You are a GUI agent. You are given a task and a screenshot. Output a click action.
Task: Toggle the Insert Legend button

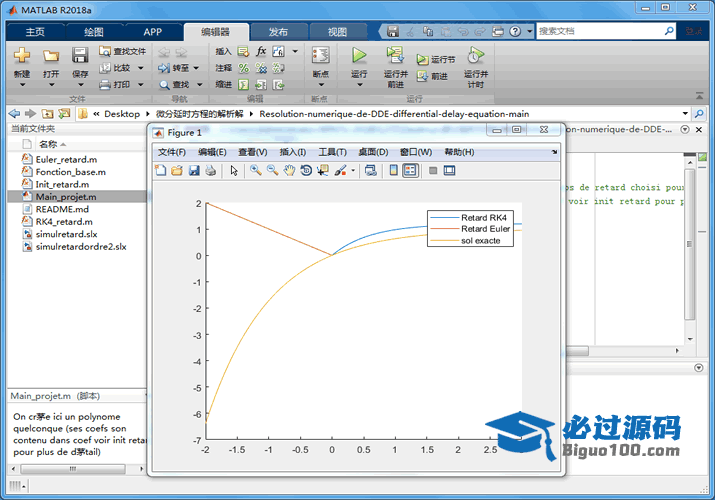coord(410,171)
